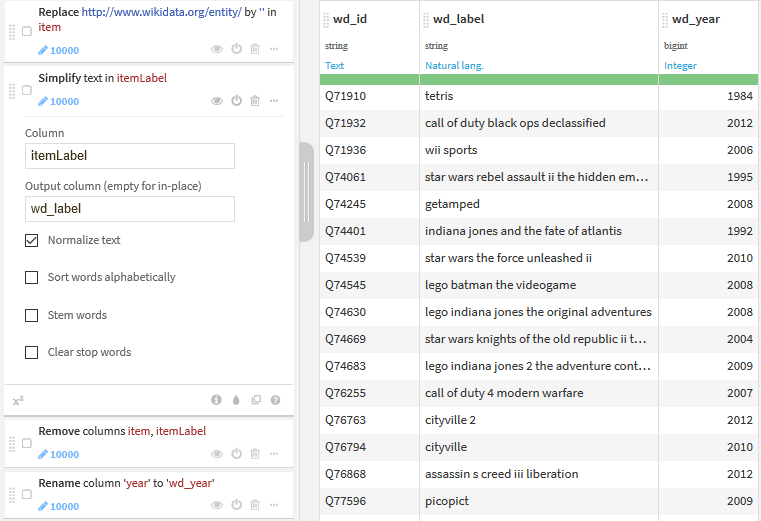Click the duplicate step icon in footer
Image resolution: width=761 pixels, height=521 pixels.
[x=256, y=400]
